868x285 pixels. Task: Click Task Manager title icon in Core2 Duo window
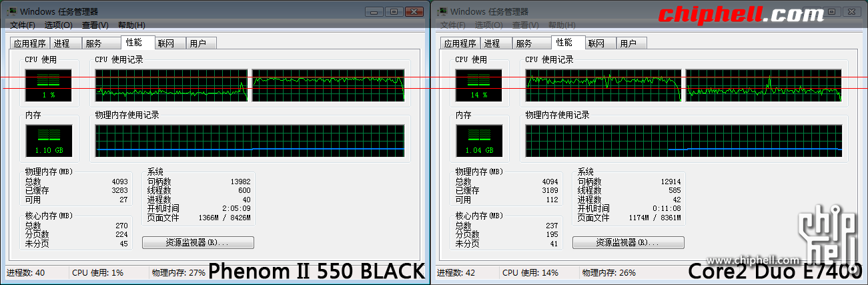444,11
